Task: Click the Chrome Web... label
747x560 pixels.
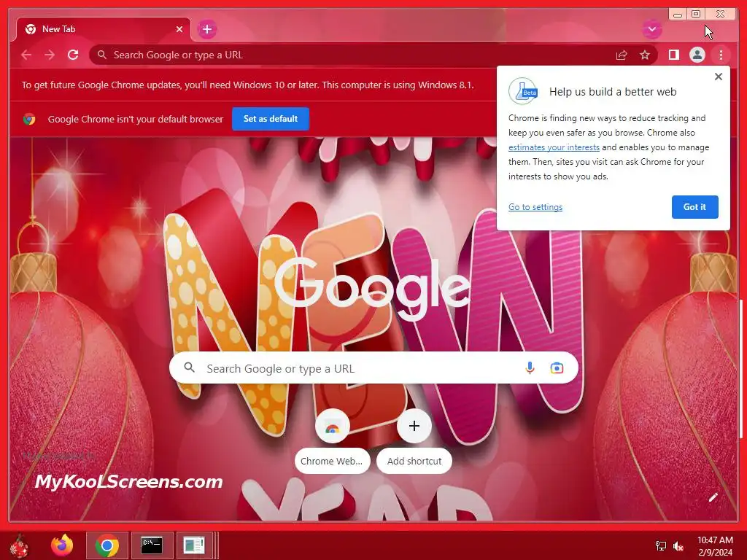Action: (332, 461)
